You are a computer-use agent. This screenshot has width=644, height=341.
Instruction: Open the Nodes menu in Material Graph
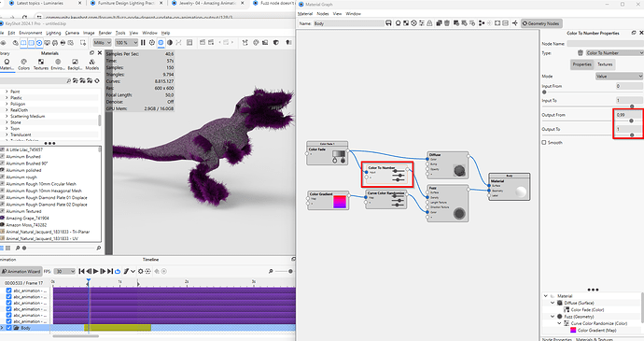[x=323, y=14]
